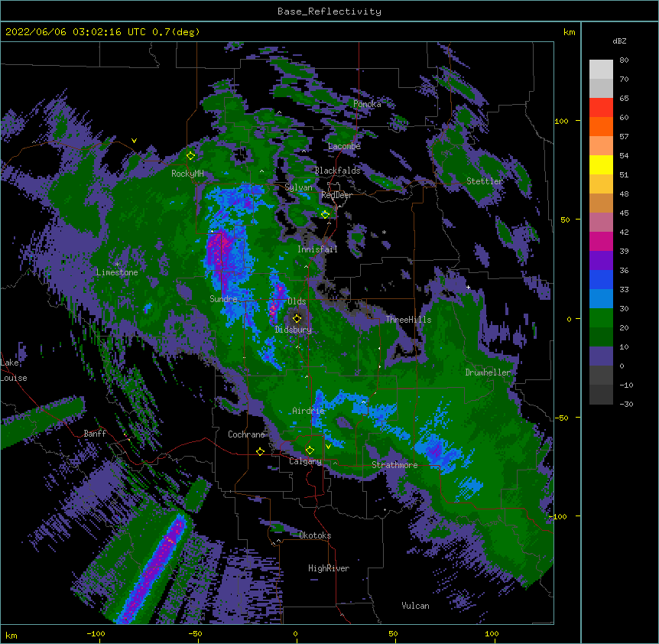
Task: Click the -50 tick on the horizontal axis
Action: [x=195, y=633]
